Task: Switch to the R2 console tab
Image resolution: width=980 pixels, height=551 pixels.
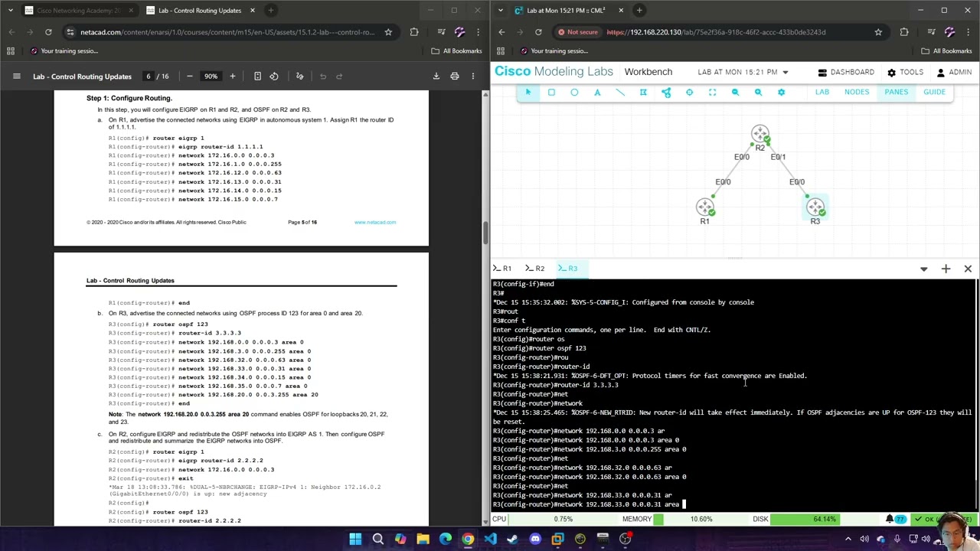Action: 536,269
